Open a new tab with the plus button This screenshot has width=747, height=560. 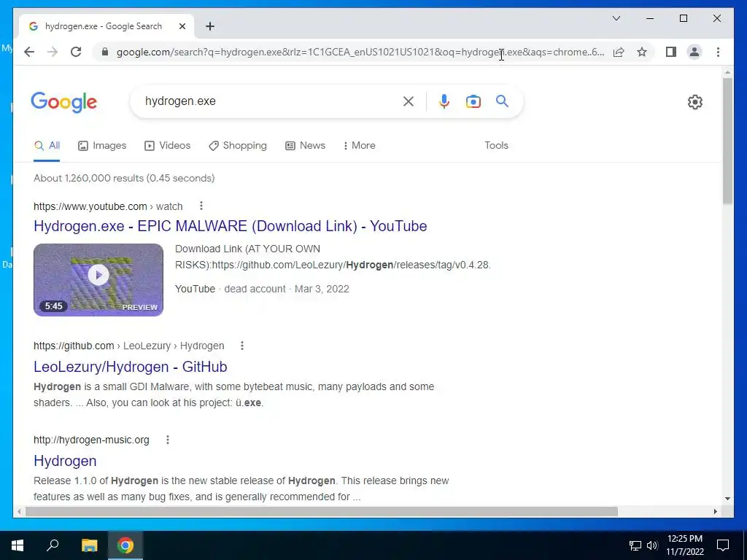coord(209,26)
